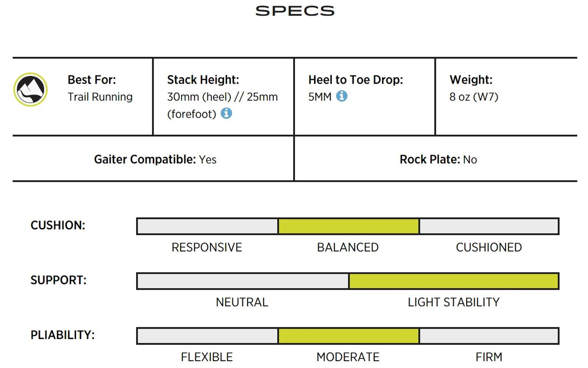Open the Stack Height info icon
The image size is (588, 368).
(x=226, y=114)
